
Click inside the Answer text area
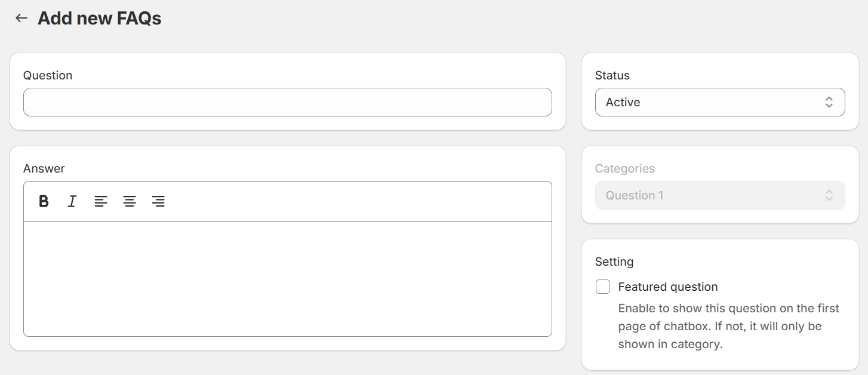tap(287, 278)
